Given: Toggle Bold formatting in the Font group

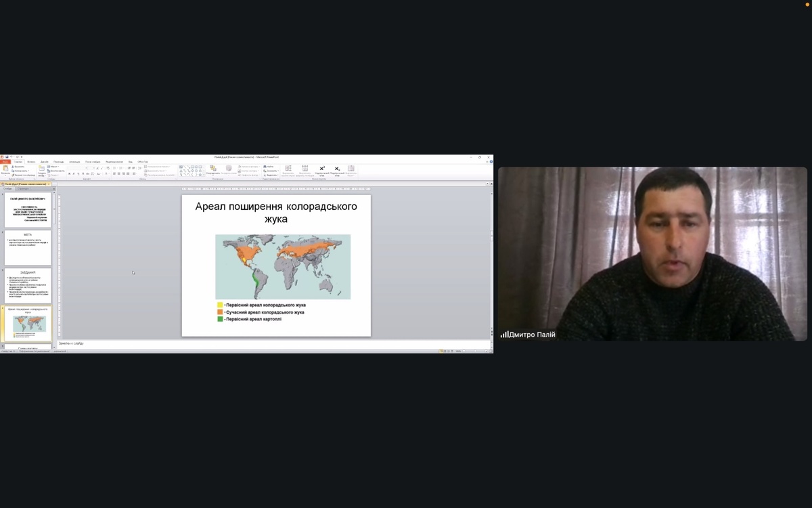Looking at the screenshot, I should coord(69,174).
